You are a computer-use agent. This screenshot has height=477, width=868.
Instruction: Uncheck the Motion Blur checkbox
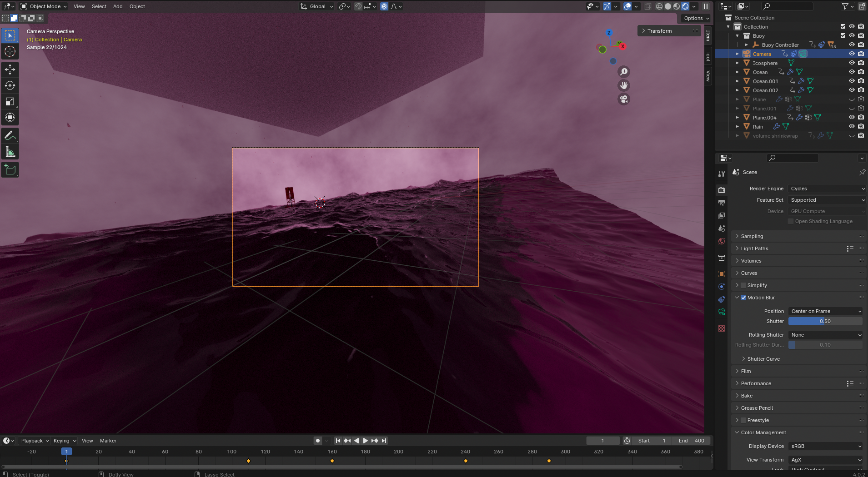(x=743, y=298)
